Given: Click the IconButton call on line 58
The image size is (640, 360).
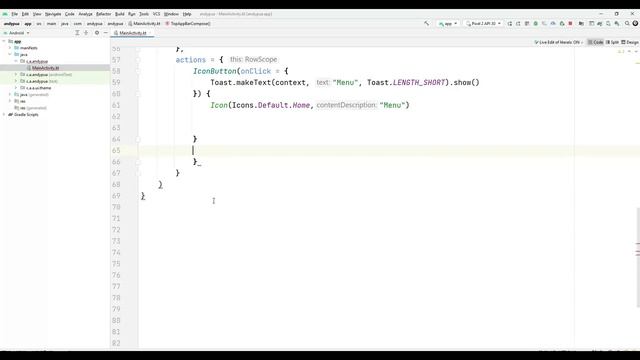Looking at the screenshot, I should (x=215, y=71).
